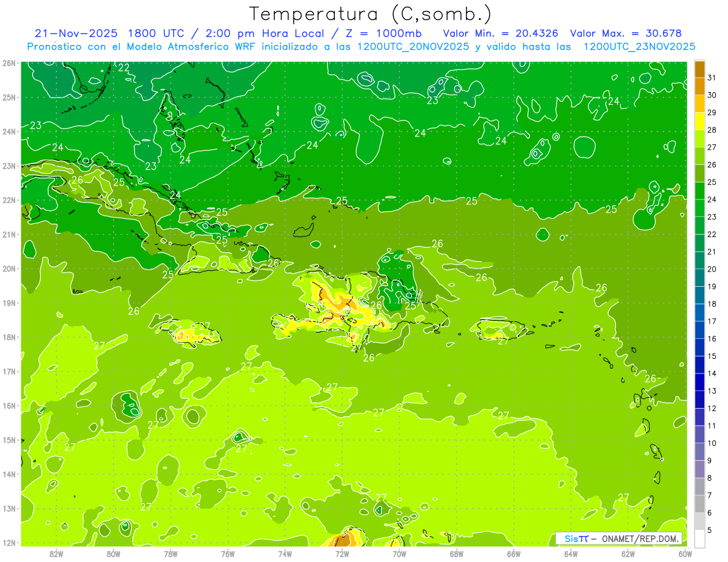Click the '15N' latitude label
The width and height of the screenshot is (728, 562).
click(8, 440)
